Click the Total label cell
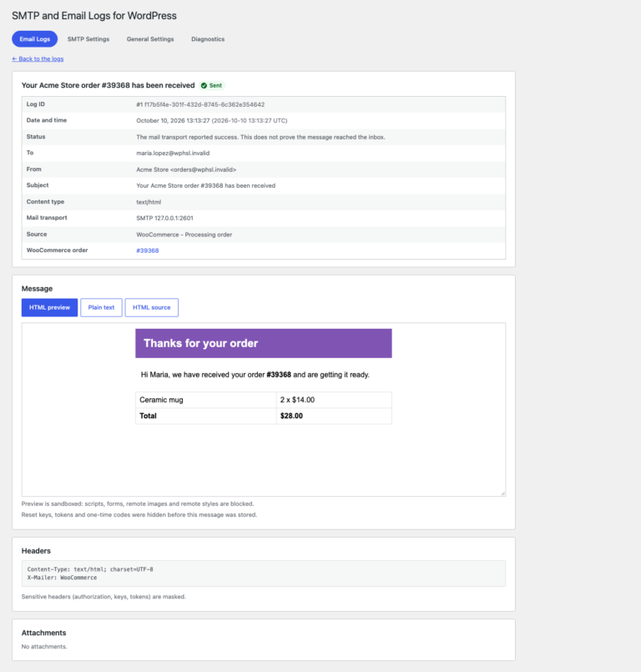641x672 pixels. (206, 417)
